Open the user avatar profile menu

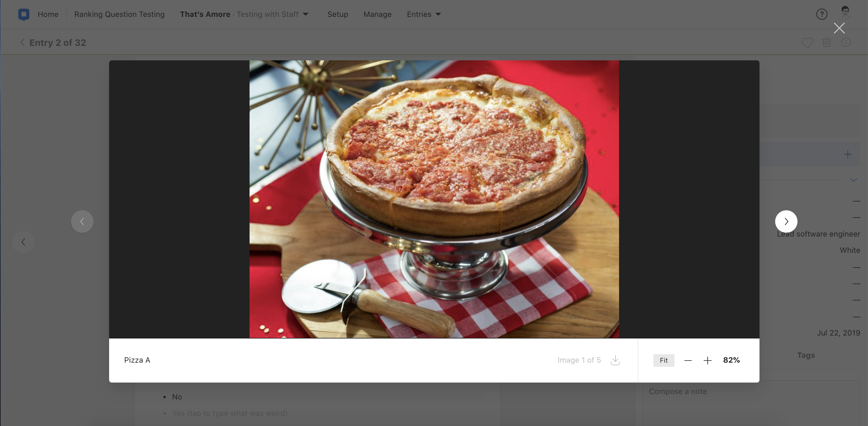[x=845, y=13]
